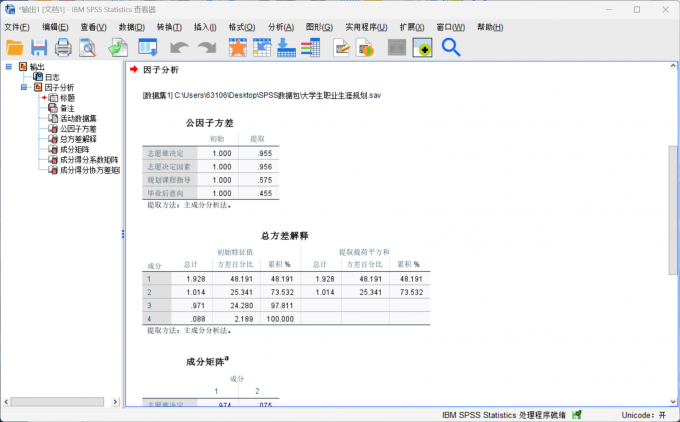Open search with magnifier icon
The width and height of the screenshot is (680, 422).
point(451,48)
